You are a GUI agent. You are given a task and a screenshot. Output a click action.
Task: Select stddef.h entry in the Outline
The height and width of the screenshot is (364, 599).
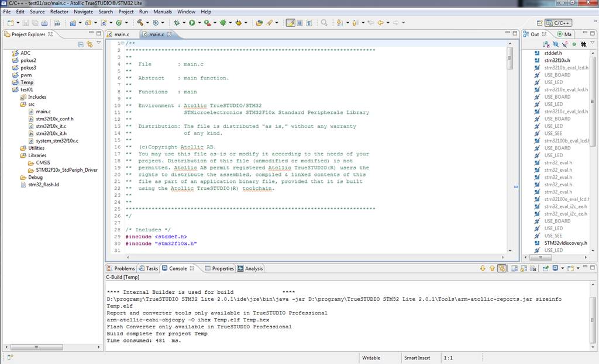(x=553, y=53)
